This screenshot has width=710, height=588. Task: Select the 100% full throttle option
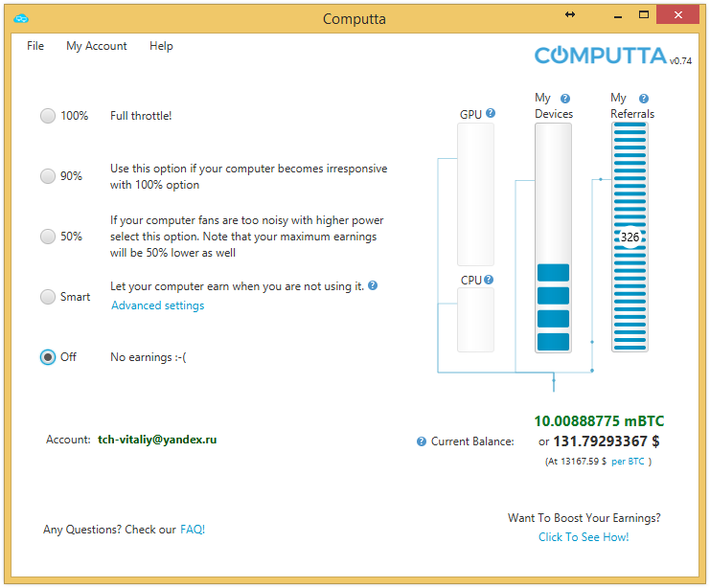pos(48,116)
